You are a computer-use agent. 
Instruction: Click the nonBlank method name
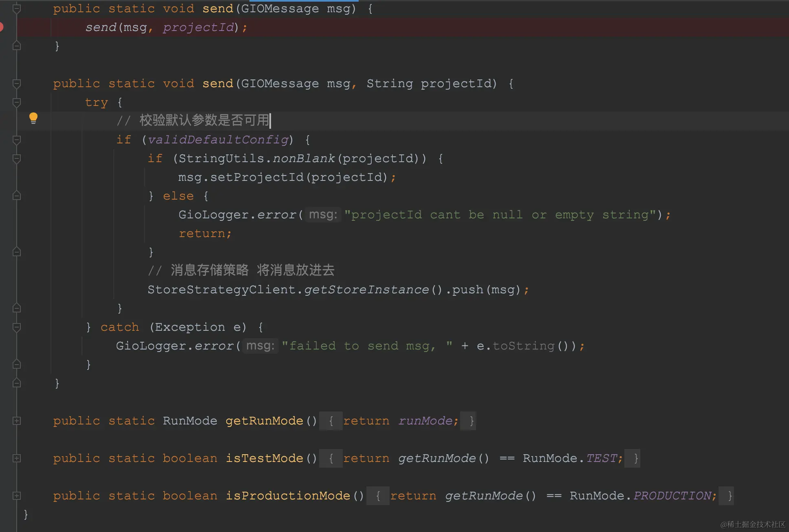click(x=304, y=158)
